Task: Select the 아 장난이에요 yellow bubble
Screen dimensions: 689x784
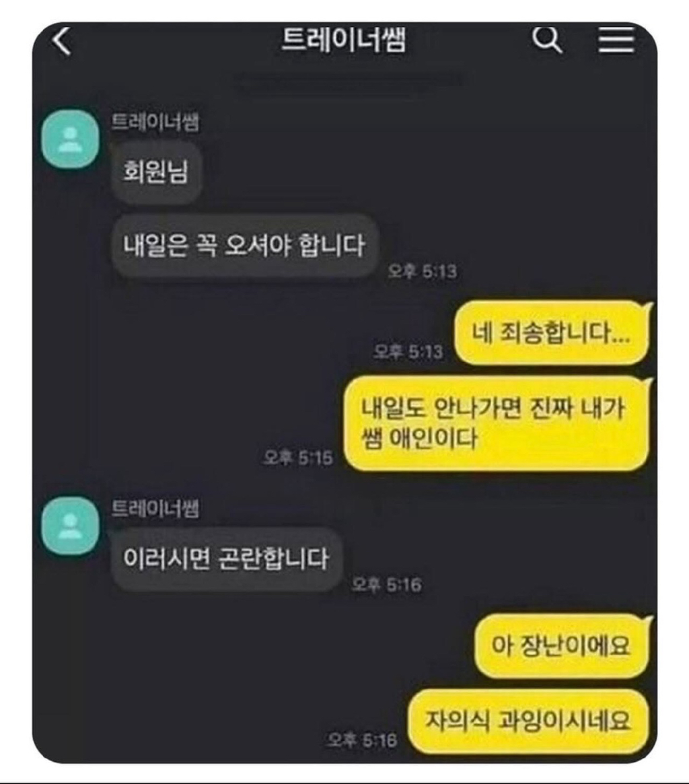Action: (x=562, y=646)
